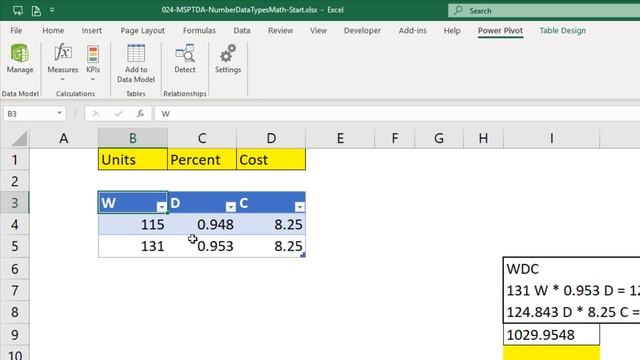This screenshot has height=360, width=640.
Task: Click the formula bar containing W
Action: click(x=397, y=114)
